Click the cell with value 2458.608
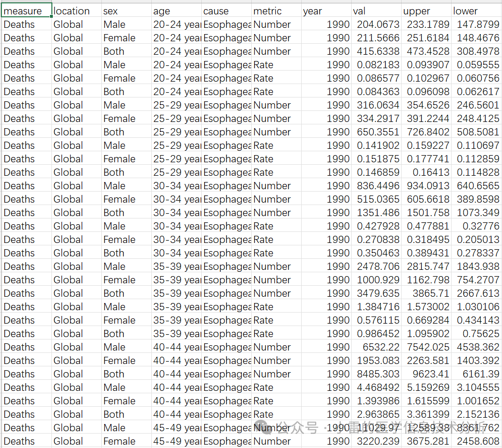This screenshot has height=448, width=502. point(476,441)
